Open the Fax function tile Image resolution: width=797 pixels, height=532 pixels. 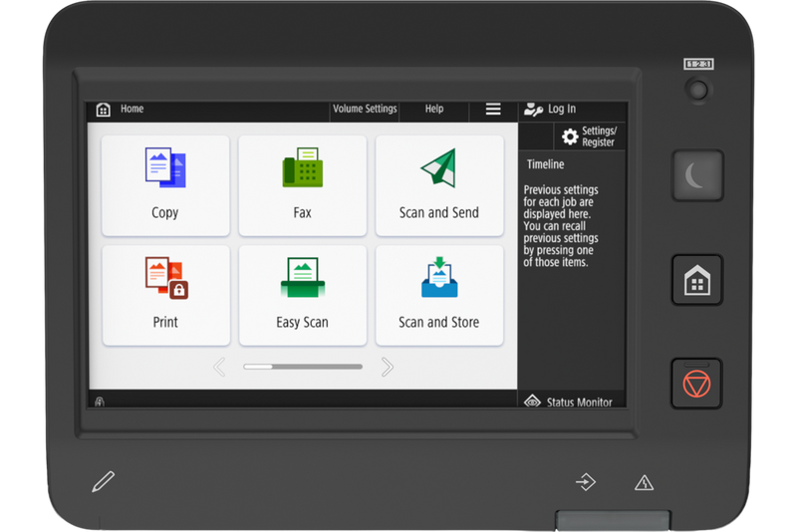click(302, 185)
